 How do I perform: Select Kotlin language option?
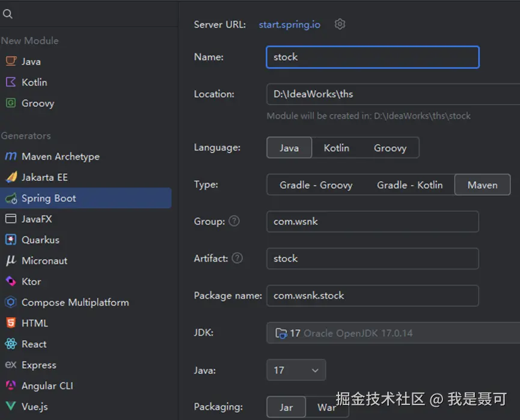336,148
